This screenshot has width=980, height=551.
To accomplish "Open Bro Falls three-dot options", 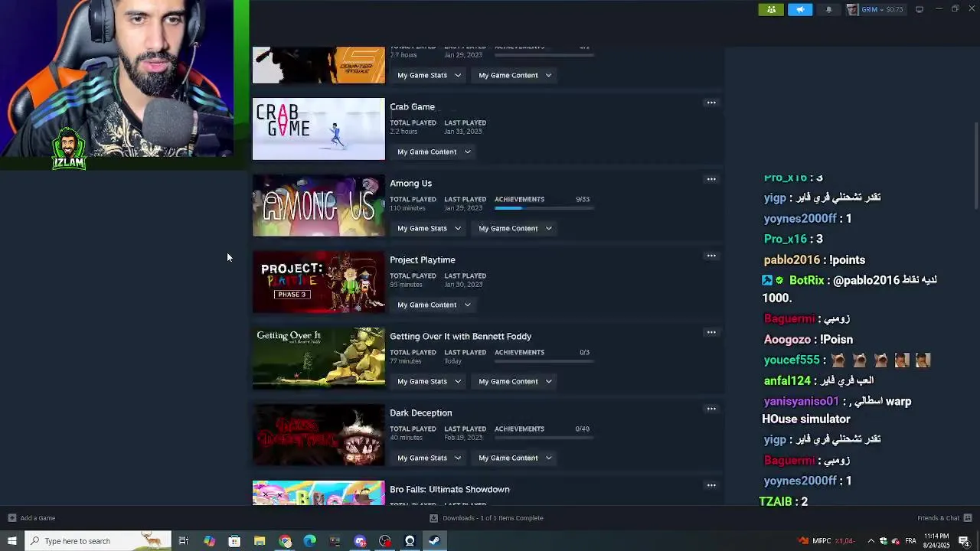I will (711, 485).
